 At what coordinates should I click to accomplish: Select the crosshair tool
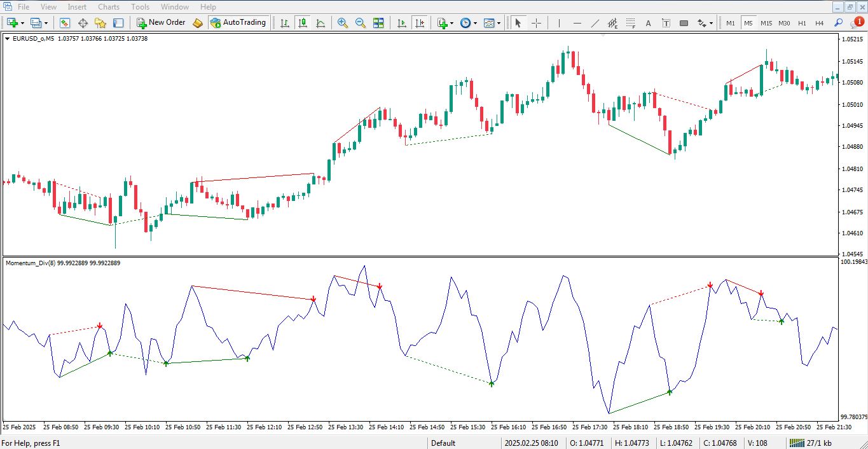(536, 23)
